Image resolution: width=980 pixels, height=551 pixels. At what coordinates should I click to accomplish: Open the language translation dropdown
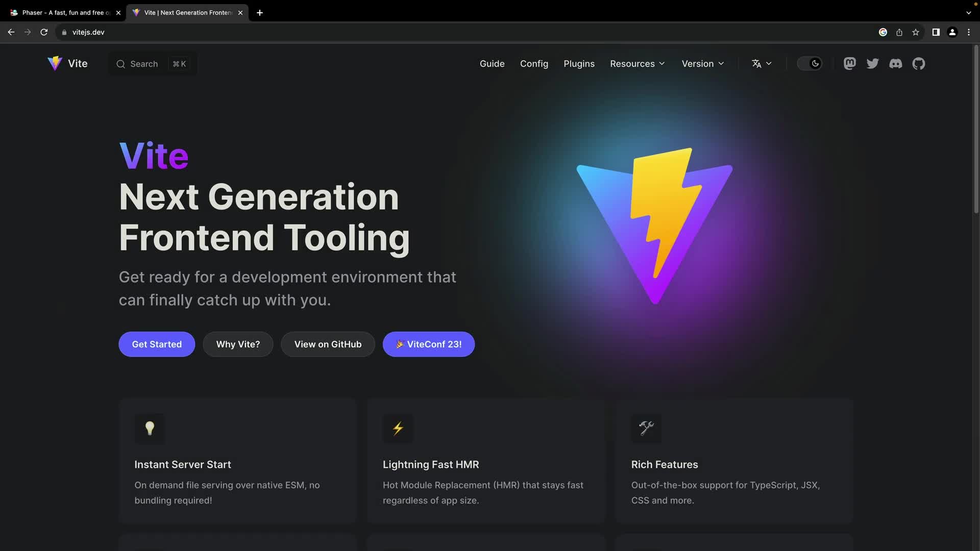click(x=761, y=63)
